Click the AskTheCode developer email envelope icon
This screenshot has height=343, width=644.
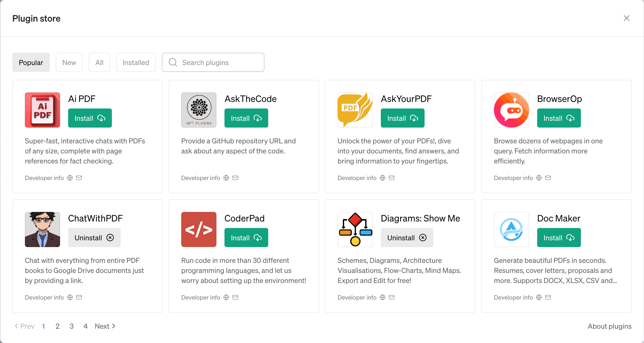tap(235, 178)
